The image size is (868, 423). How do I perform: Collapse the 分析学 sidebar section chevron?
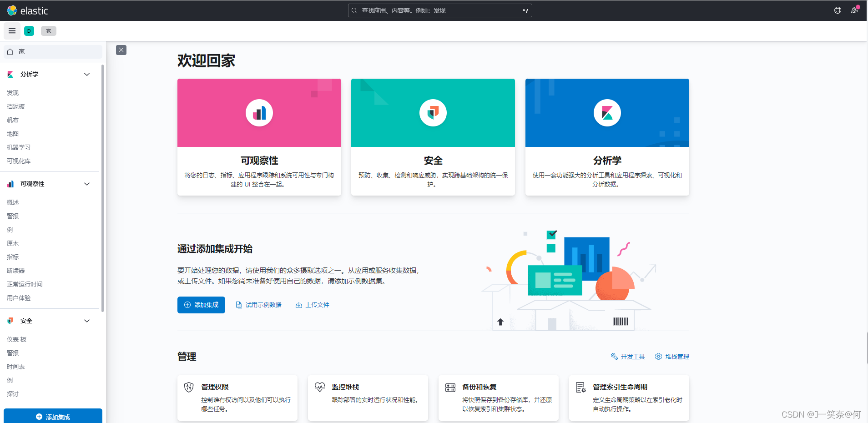pos(87,74)
